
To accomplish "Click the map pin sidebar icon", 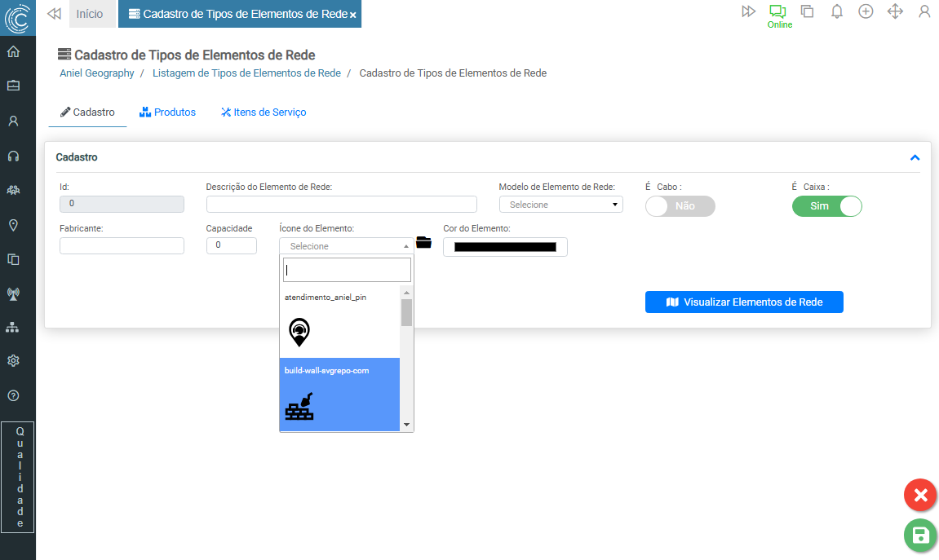I will click(x=13, y=225).
